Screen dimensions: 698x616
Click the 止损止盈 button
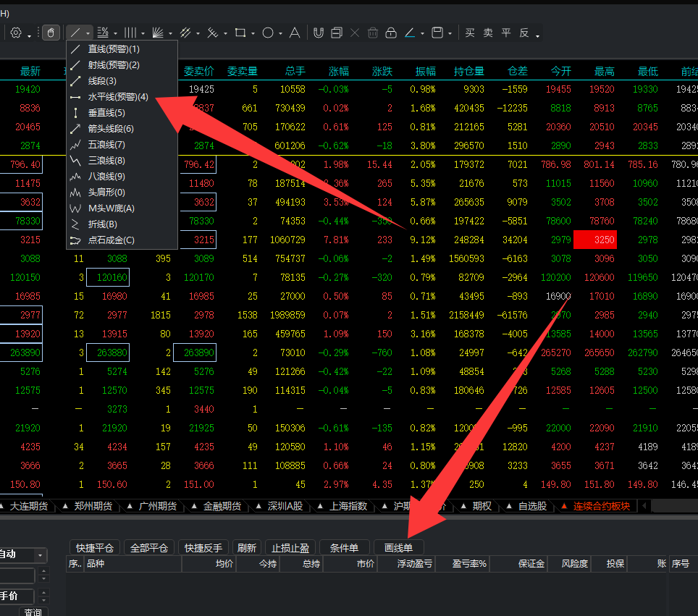(290, 548)
